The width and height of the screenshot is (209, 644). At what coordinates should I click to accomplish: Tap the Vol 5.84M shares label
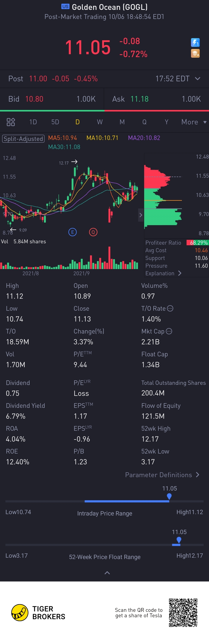click(x=23, y=242)
